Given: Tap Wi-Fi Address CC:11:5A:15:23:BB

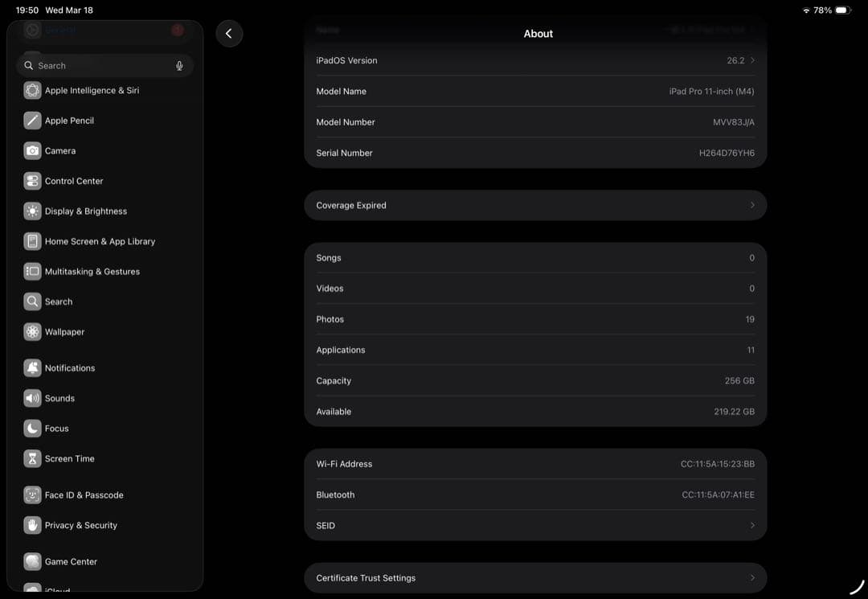Looking at the screenshot, I should 718,464.
